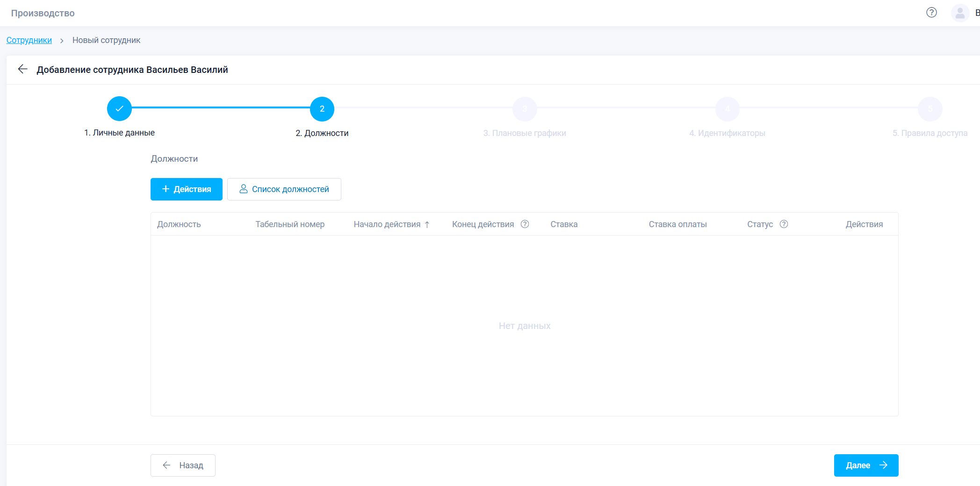
Task: Open Список должностей
Action: pyautogui.click(x=284, y=189)
